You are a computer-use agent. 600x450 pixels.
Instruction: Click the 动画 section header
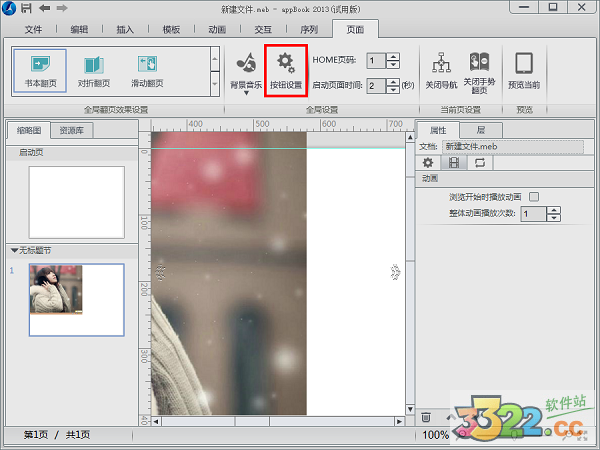pyautogui.click(x=505, y=178)
